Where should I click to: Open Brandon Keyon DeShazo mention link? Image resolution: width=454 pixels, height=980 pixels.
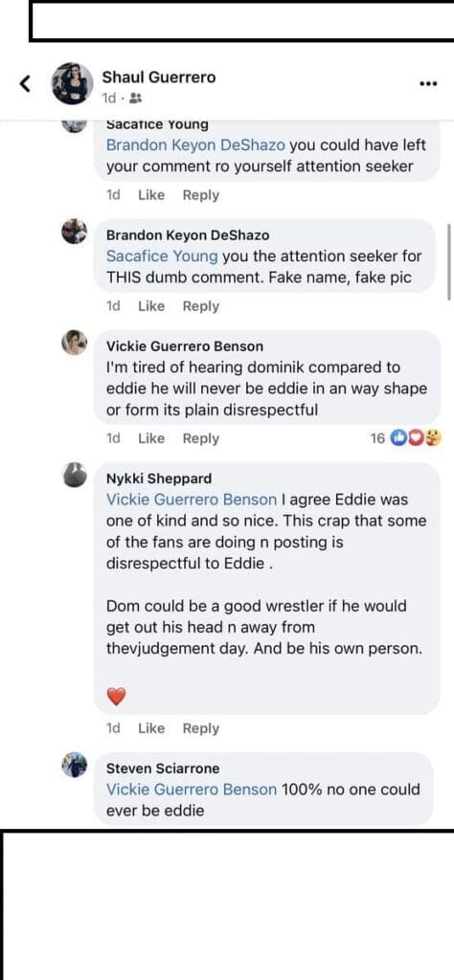click(x=195, y=145)
